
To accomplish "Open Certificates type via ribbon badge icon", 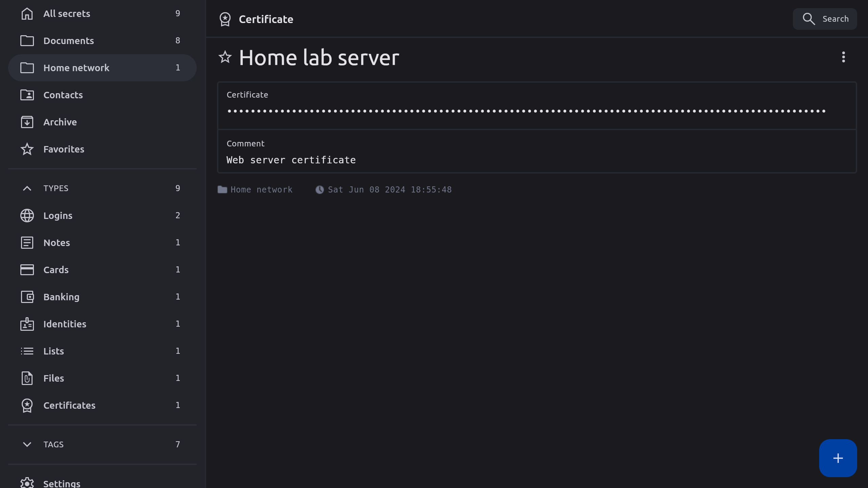I will (27, 405).
